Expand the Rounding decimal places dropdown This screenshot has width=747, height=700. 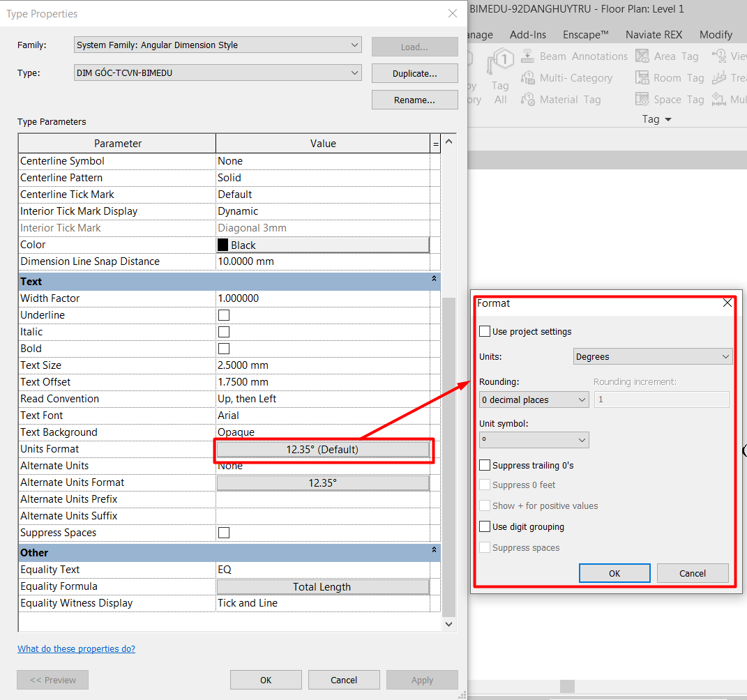pos(534,400)
